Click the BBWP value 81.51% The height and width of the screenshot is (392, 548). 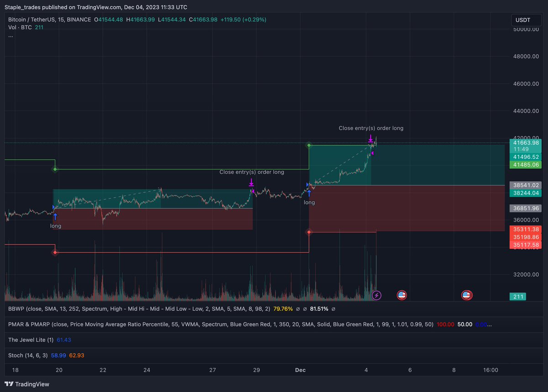click(x=320, y=309)
